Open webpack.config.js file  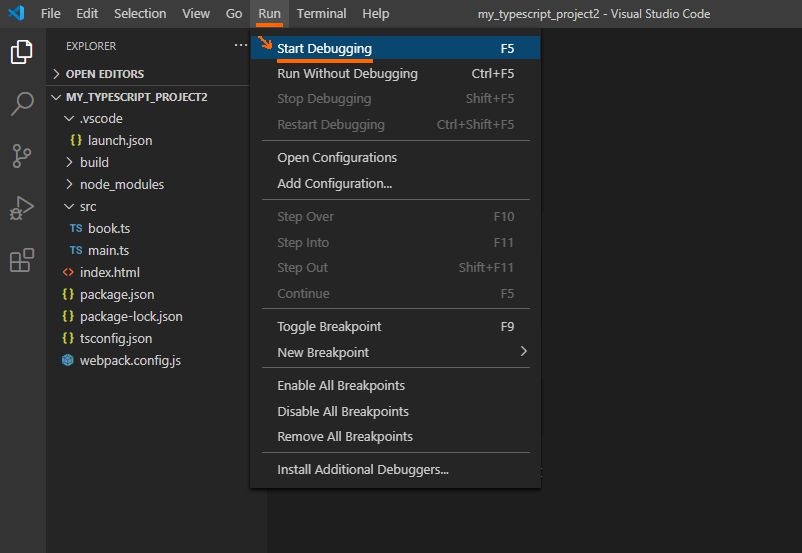point(130,360)
